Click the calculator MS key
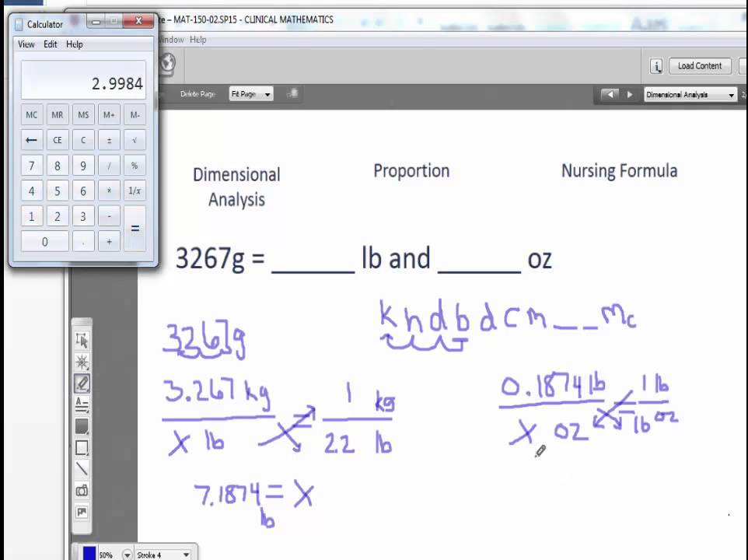Image resolution: width=748 pixels, height=560 pixels. coord(83,115)
